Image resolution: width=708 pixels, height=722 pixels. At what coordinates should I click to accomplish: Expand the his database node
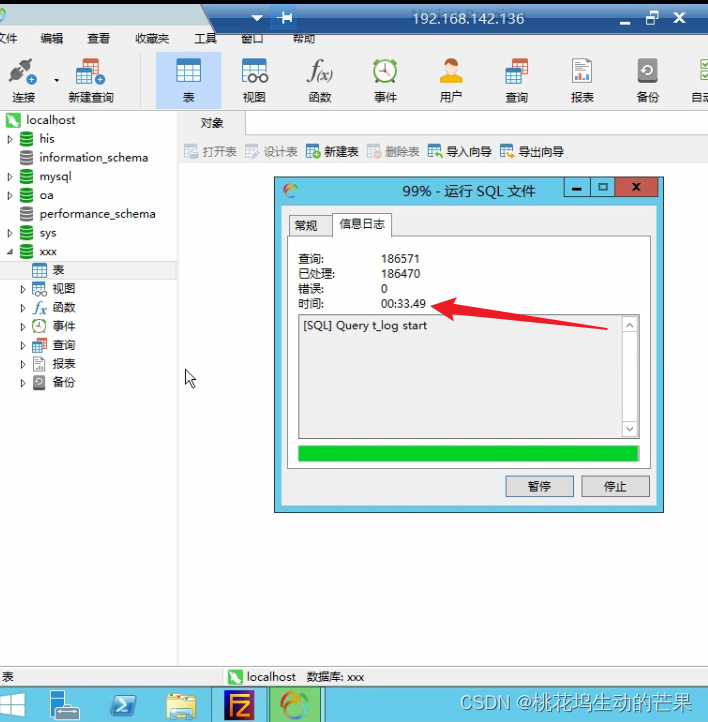click(x=10, y=139)
